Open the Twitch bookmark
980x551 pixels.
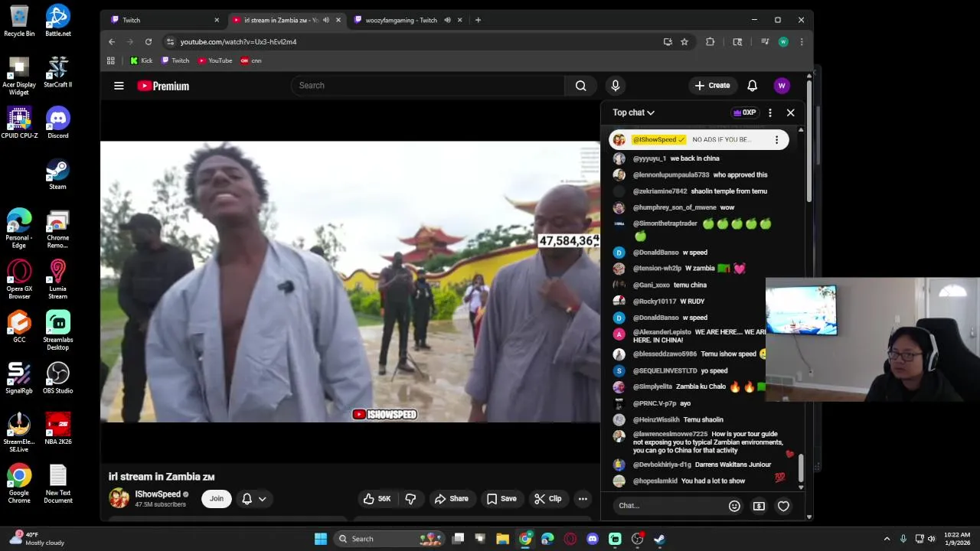pos(175,60)
